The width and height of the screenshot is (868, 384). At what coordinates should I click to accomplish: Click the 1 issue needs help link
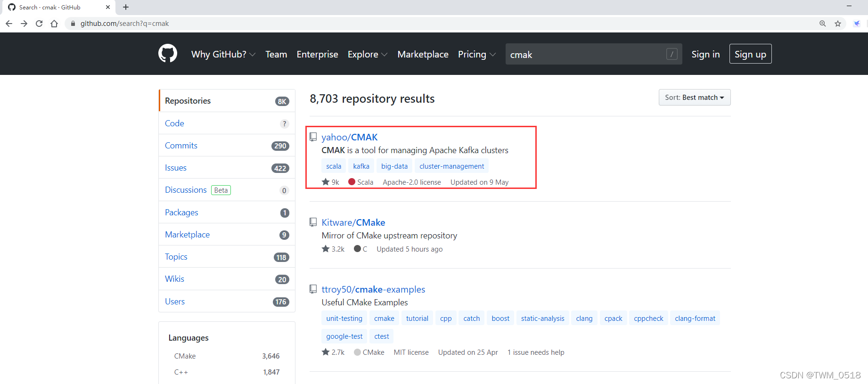536,352
